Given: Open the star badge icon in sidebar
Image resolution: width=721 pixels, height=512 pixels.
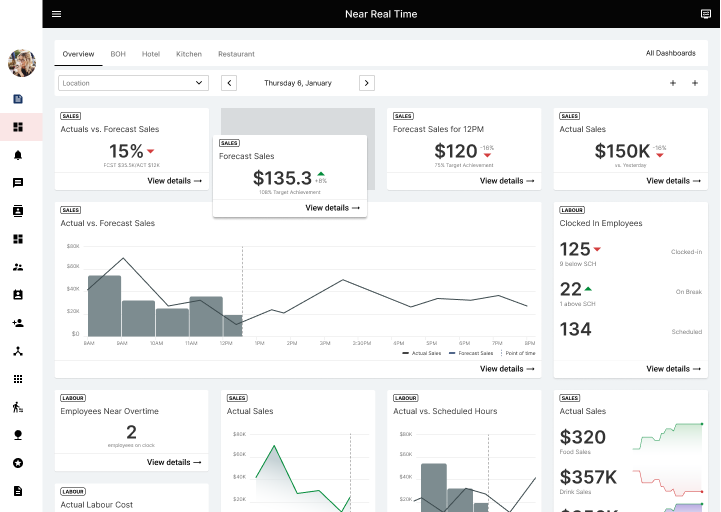Looking at the screenshot, I should 18,463.
